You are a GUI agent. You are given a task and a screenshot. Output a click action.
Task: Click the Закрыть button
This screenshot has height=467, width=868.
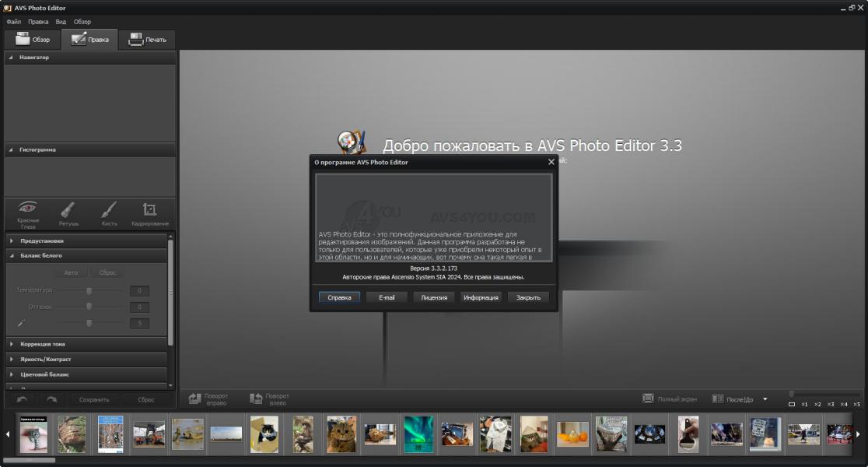(529, 297)
